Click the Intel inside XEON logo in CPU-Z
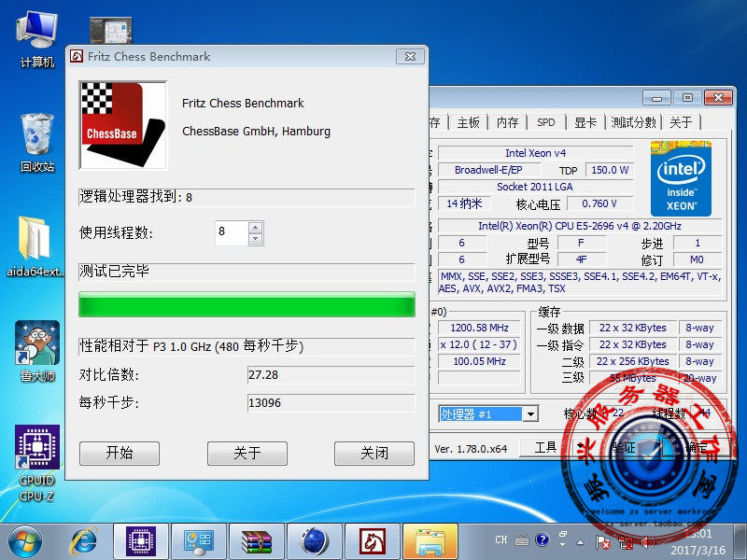 point(683,179)
